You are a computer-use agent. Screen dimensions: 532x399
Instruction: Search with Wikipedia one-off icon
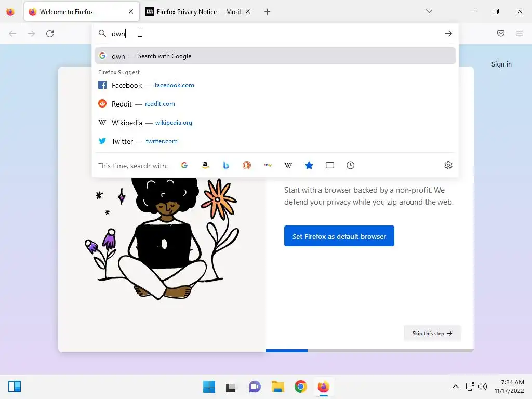[288, 165]
